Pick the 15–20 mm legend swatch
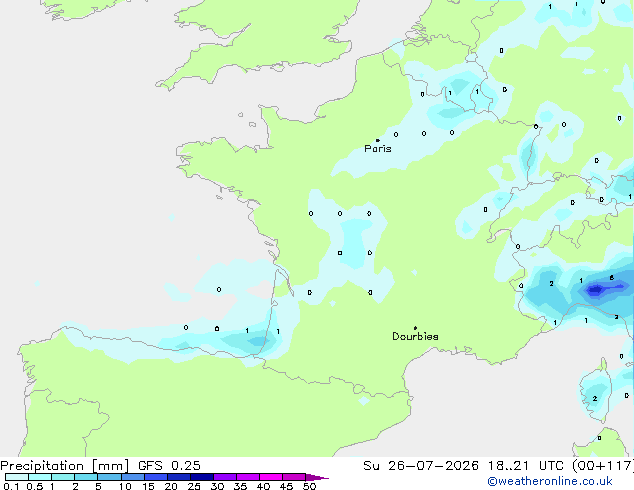634x490 pixels. pyautogui.click(x=155, y=477)
